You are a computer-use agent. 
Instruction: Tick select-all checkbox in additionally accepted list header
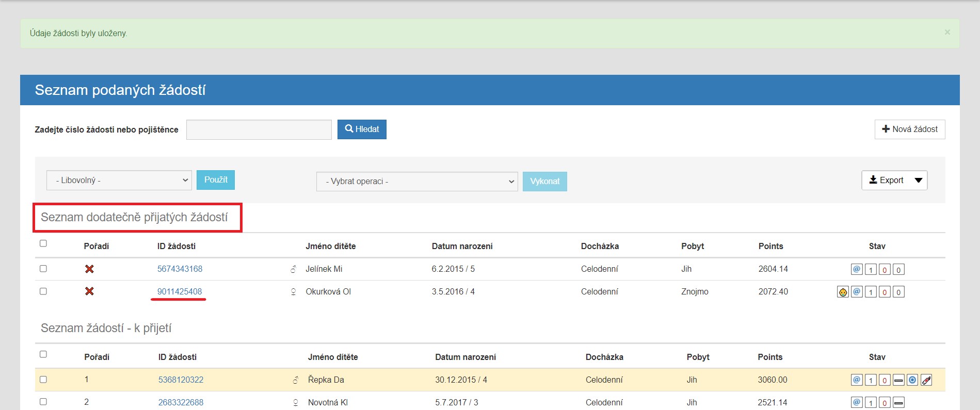pos(43,243)
